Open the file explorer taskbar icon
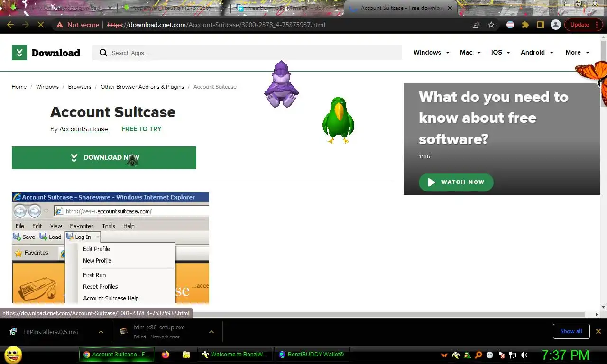The width and height of the screenshot is (607, 364). [186, 355]
